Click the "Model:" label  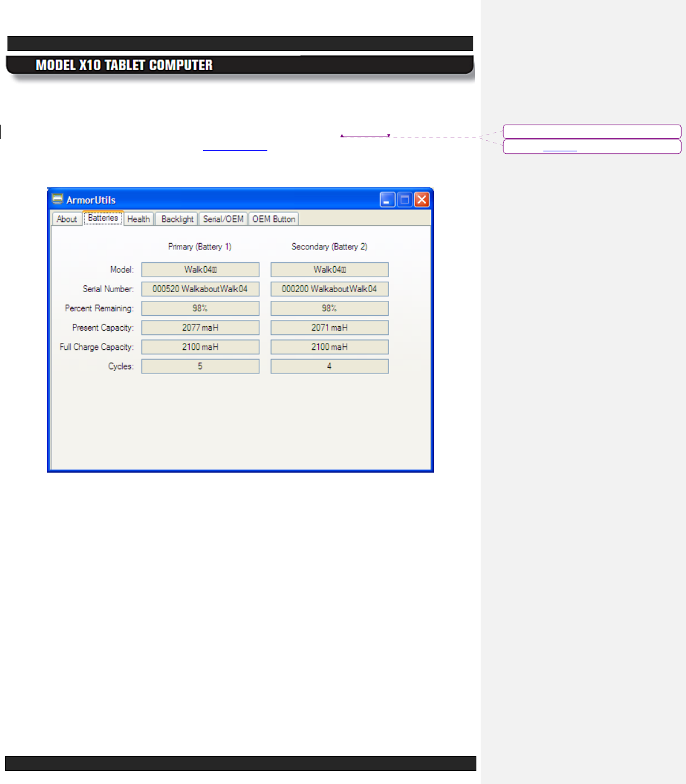pos(122,270)
